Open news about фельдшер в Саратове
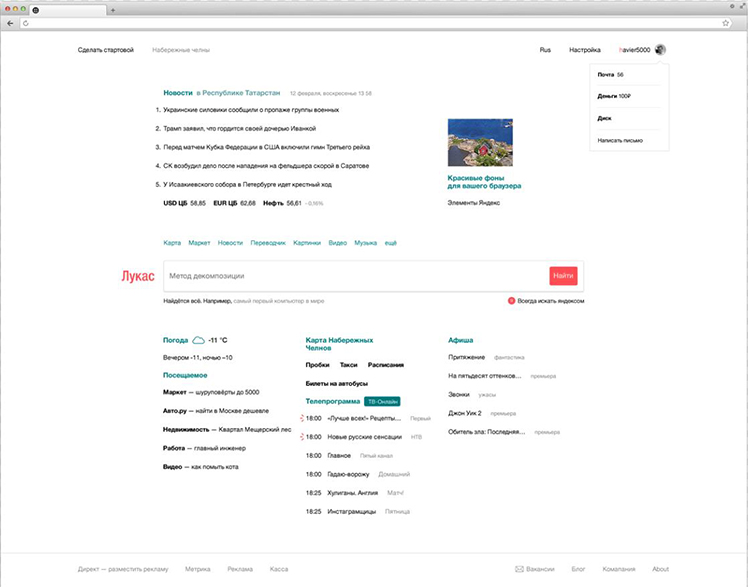Viewport: 748px width, 587px height. tap(266, 165)
